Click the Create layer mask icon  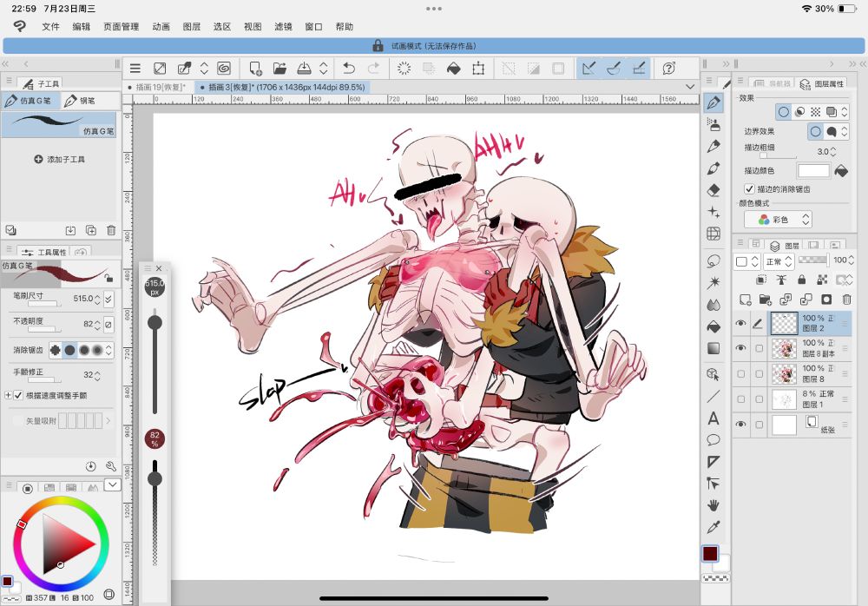(826, 300)
